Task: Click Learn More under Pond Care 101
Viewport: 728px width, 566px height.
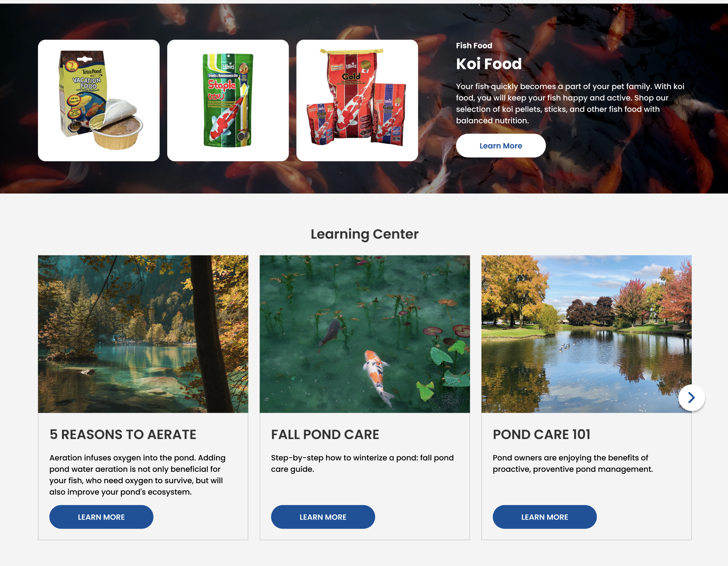Action: 545,517
